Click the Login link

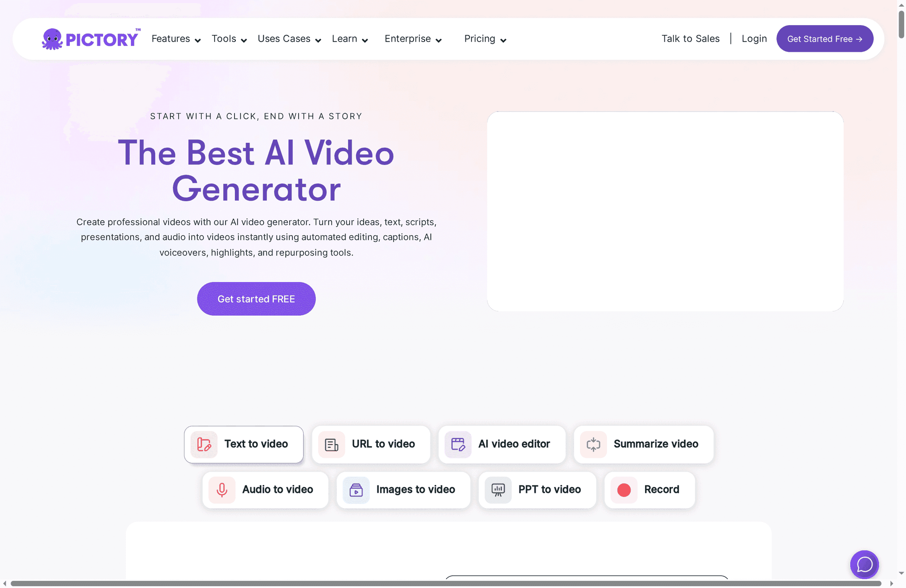754,38
